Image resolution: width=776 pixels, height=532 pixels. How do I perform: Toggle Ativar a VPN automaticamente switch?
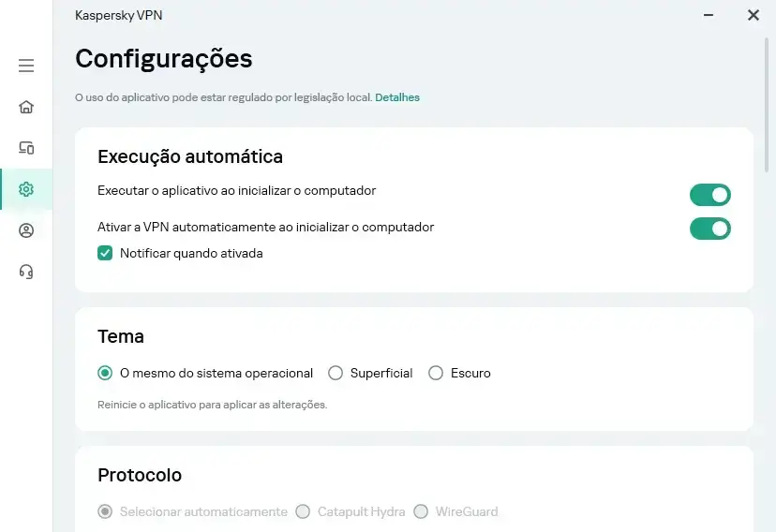(x=710, y=229)
